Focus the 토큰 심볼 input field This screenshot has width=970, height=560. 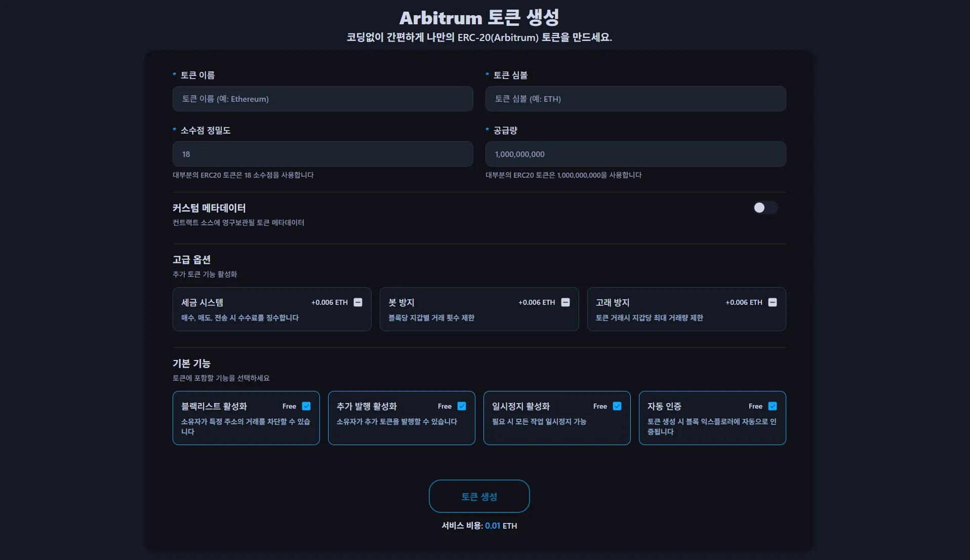pos(635,99)
